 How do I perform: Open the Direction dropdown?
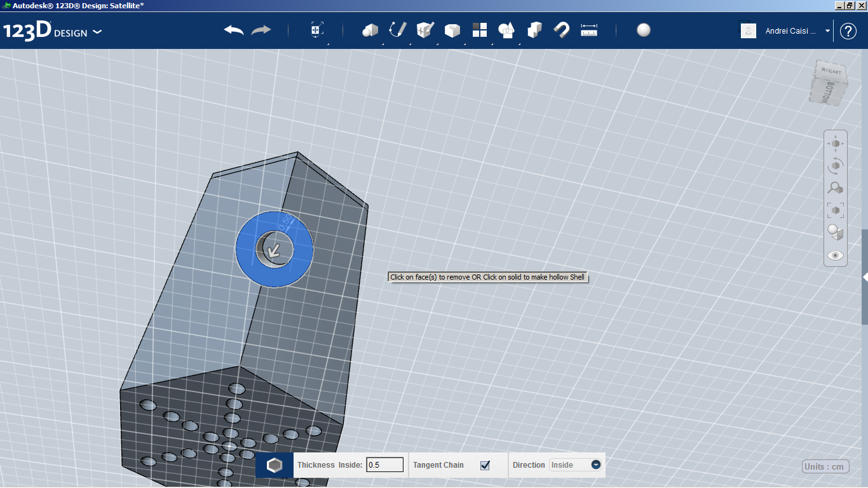[576, 465]
